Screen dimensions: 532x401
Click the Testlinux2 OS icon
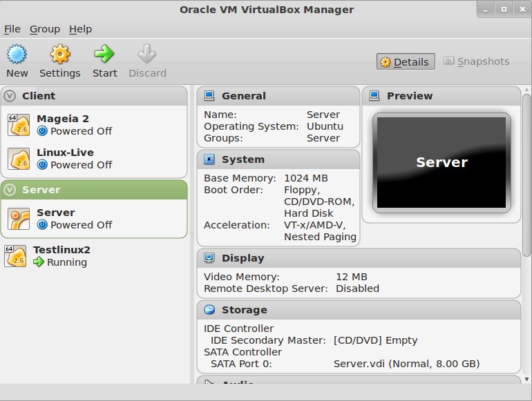pos(15,256)
